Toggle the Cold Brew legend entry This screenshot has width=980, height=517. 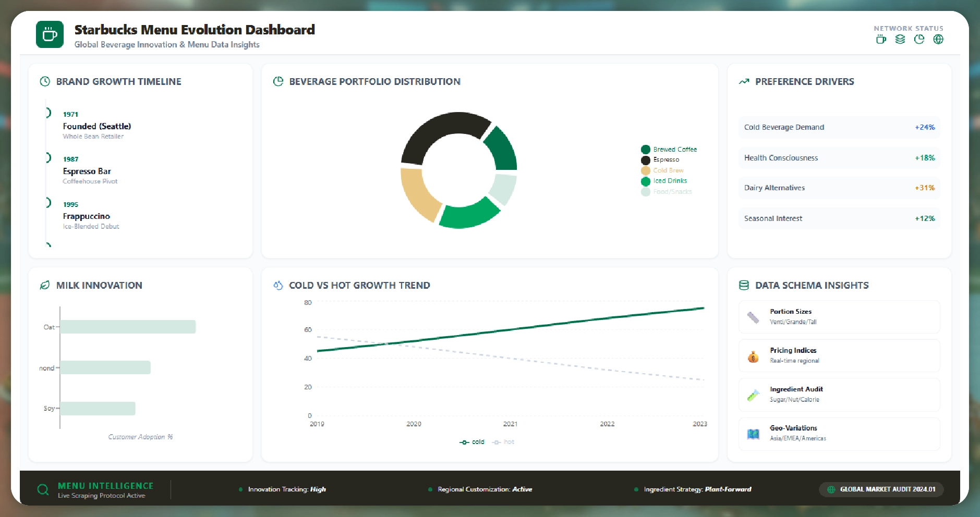(663, 170)
